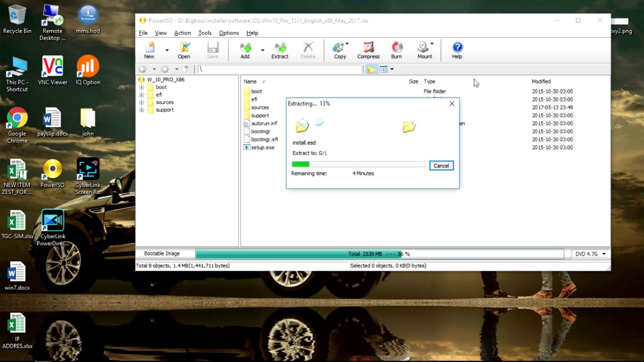Open VNC Viewer desktop icon
The image size is (644, 362).
[x=52, y=70]
